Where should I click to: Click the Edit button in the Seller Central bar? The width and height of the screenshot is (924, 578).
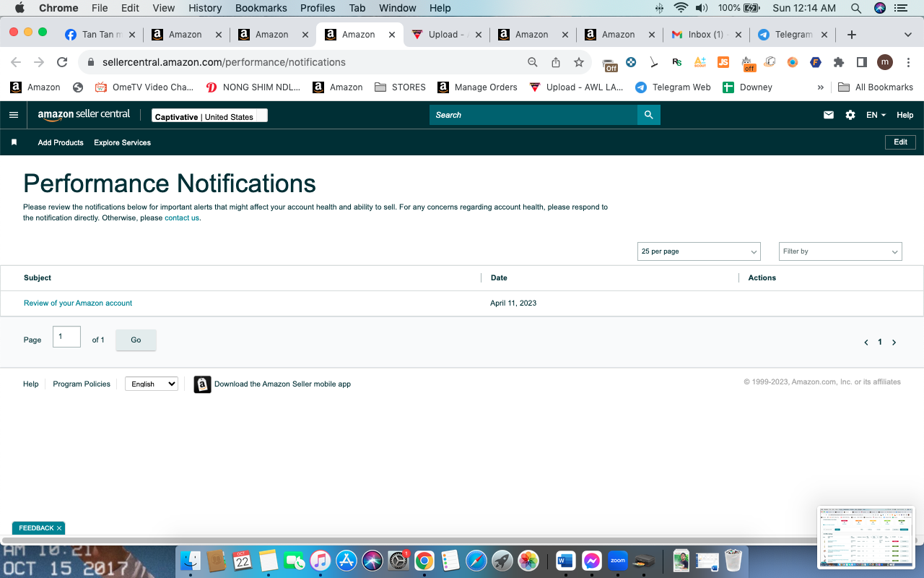click(x=900, y=142)
